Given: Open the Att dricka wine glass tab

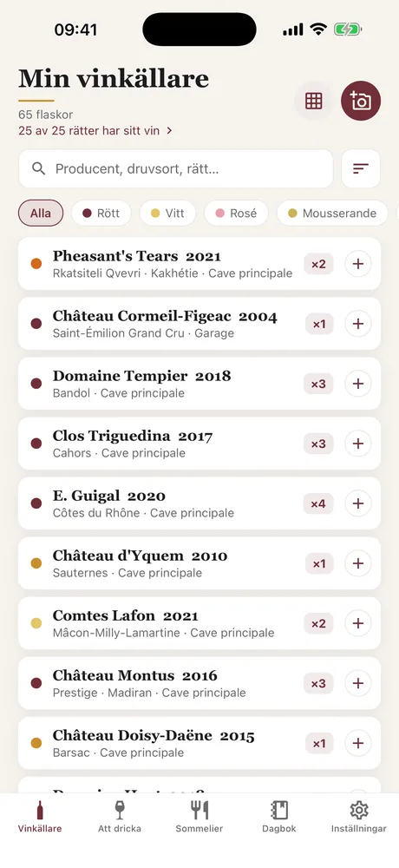Looking at the screenshot, I should click(120, 817).
